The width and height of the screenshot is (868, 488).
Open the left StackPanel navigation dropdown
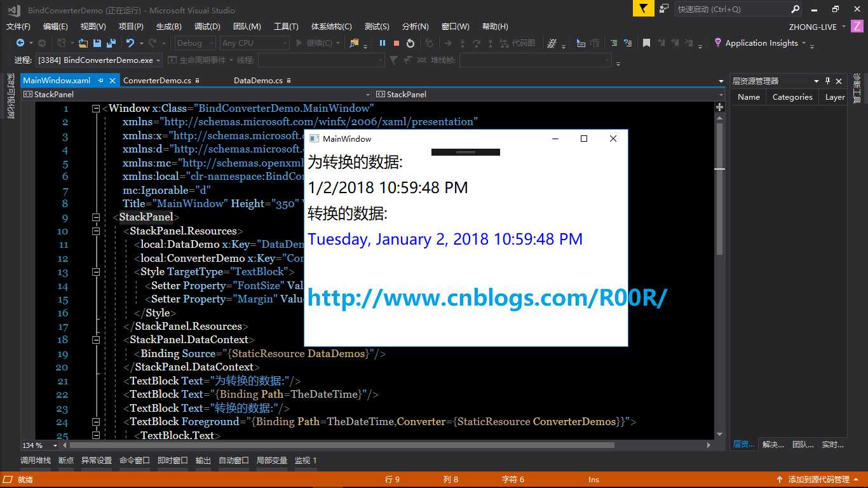367,94
